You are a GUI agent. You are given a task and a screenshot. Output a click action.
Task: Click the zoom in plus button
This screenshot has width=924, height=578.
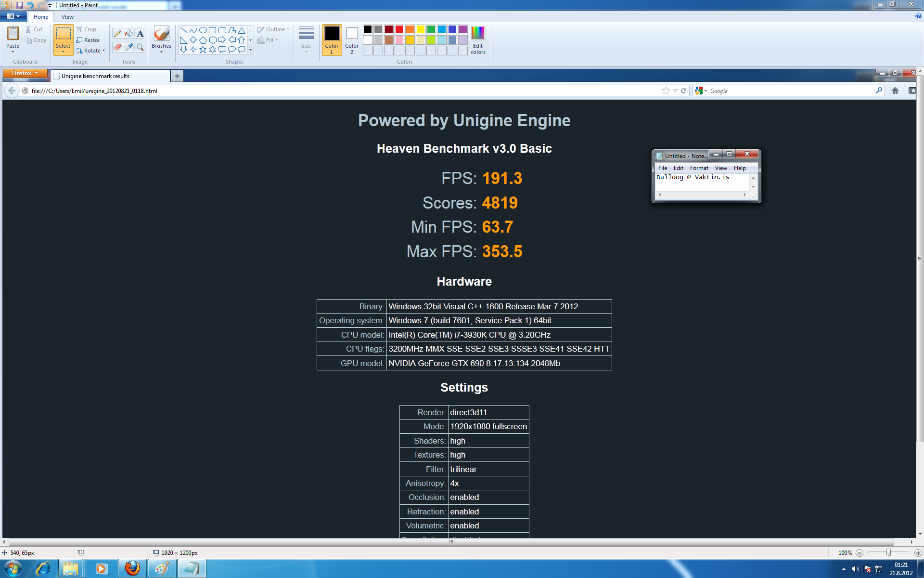918,552
